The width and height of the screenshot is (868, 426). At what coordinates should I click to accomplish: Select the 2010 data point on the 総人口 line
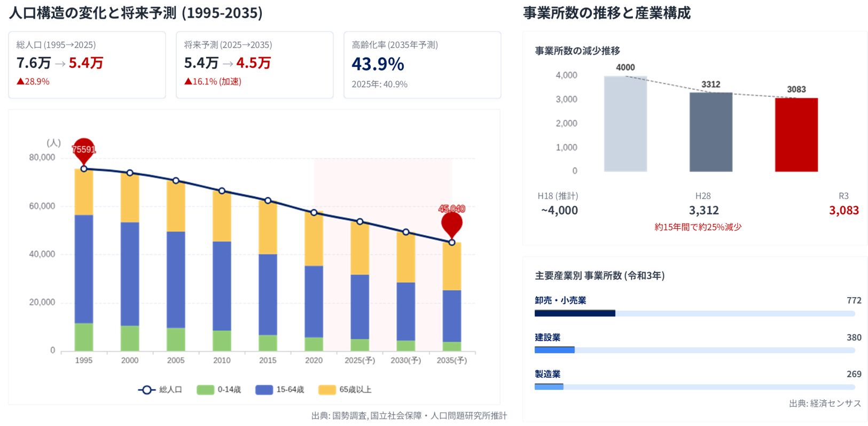click(222, 191)
